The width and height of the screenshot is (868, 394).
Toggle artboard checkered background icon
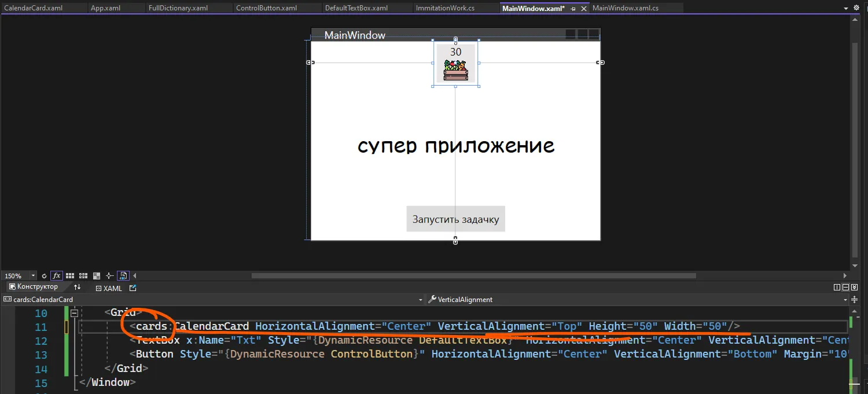coord(96,276)
